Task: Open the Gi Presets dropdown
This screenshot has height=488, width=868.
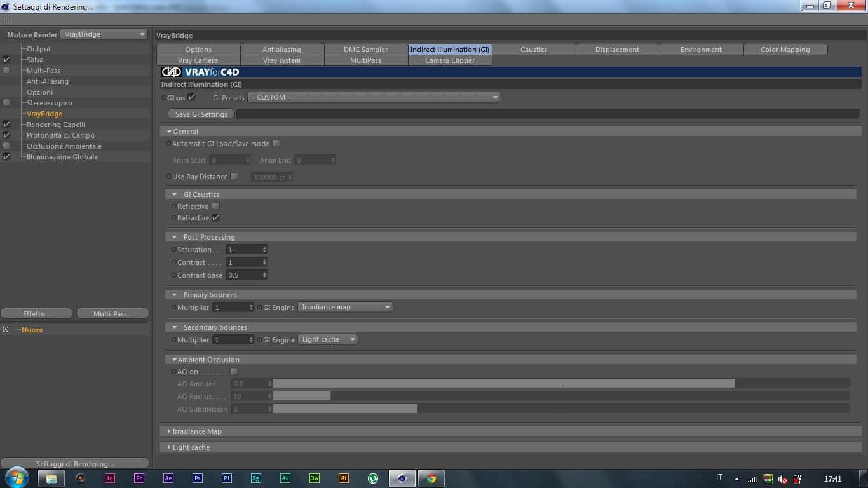Action: 375,97
